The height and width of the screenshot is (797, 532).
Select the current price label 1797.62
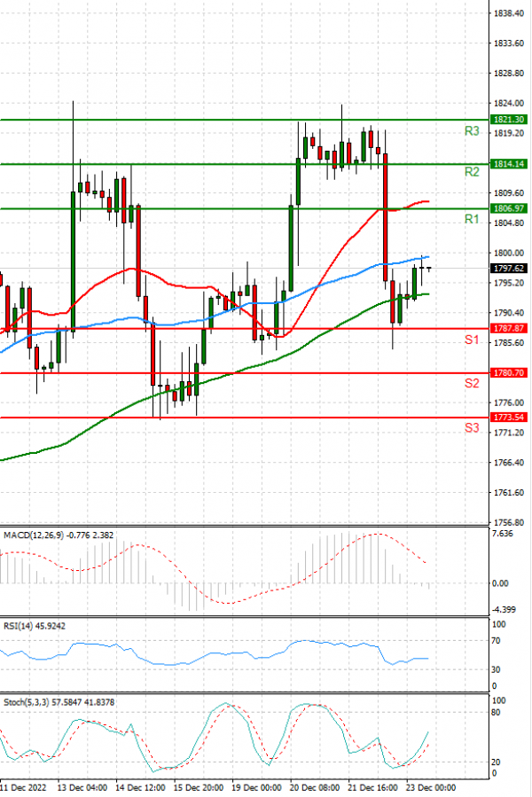coord(508,269)
